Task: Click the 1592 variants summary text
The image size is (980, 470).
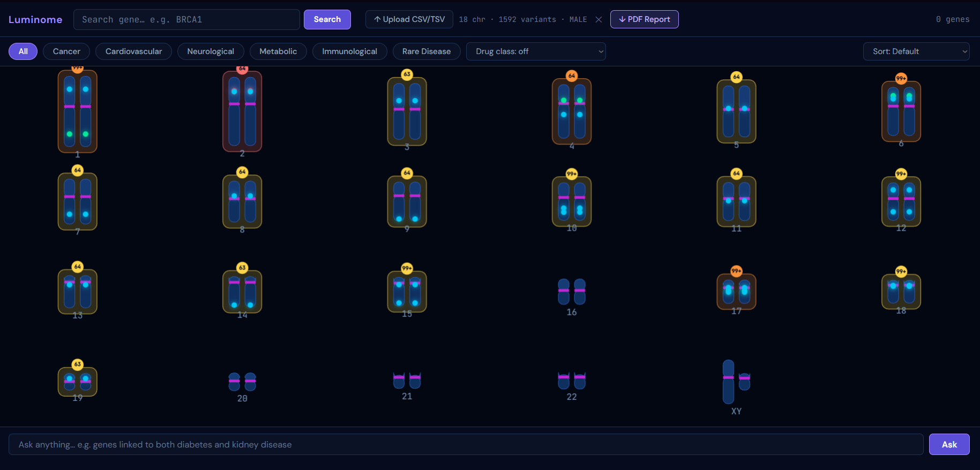Action: (527, 19)
